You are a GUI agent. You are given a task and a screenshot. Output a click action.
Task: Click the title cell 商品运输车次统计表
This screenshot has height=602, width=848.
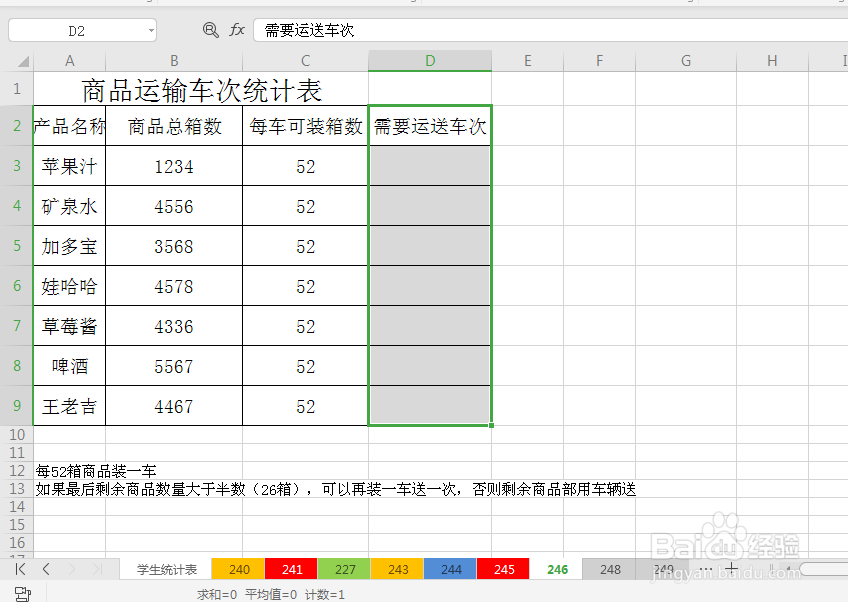201,90
